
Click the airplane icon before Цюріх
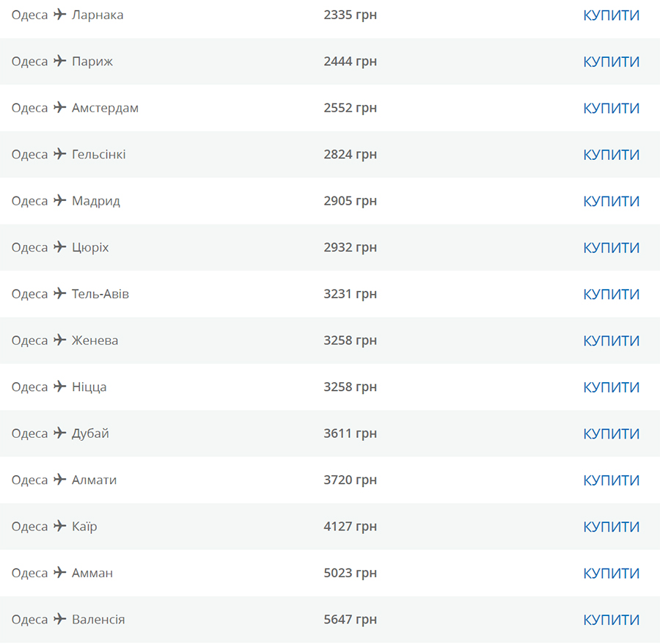point(60,246)
